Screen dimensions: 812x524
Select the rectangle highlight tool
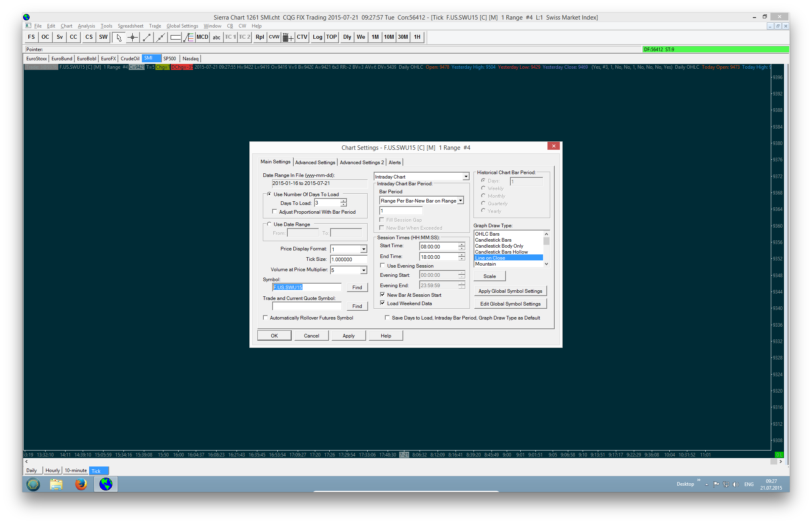click(x=175, y=37)
